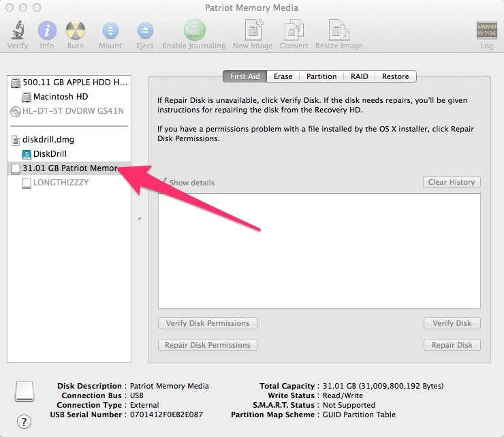Click the window's red close button
504x437 pixels.
[10, 7]
